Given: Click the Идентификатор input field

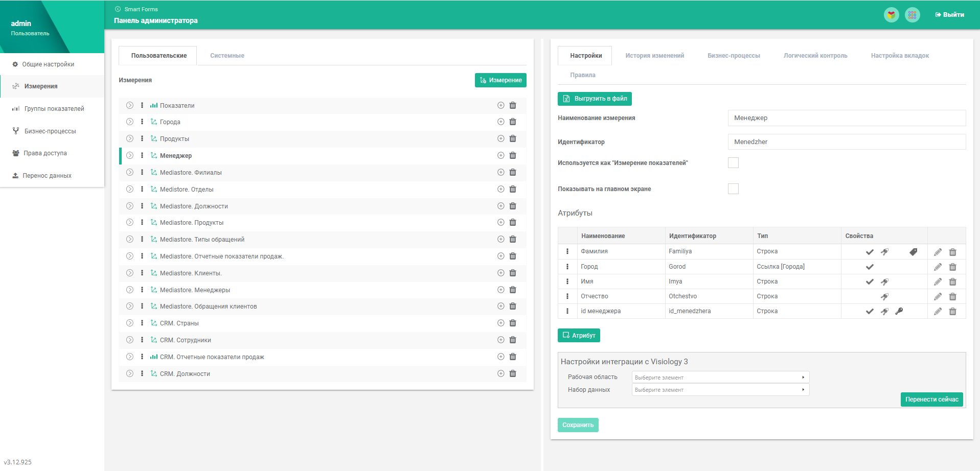Looking at the screenshot, I should [847, 142].
